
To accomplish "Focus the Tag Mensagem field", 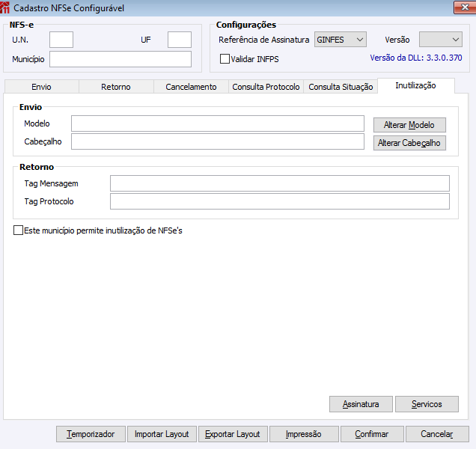I will click(280, 183).
